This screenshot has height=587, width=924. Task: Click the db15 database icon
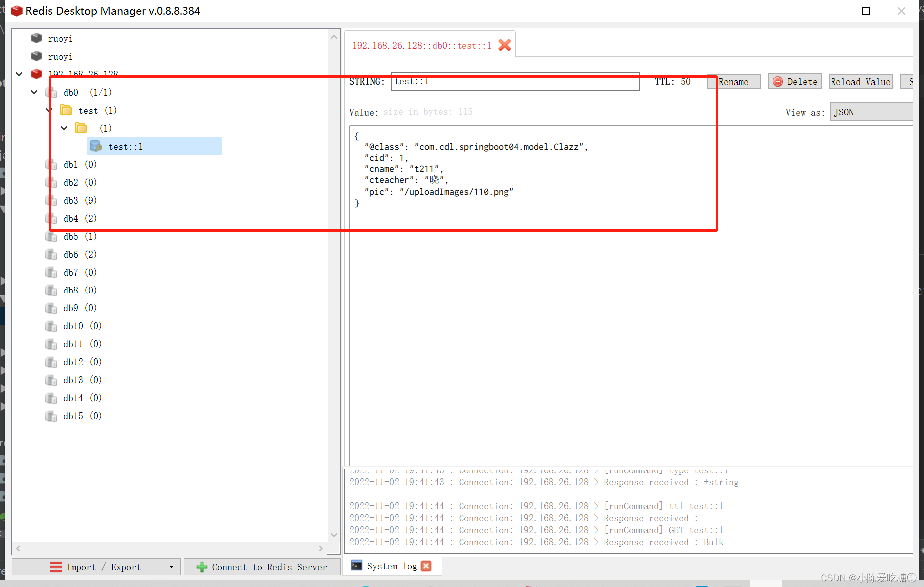tap(51, 416)
